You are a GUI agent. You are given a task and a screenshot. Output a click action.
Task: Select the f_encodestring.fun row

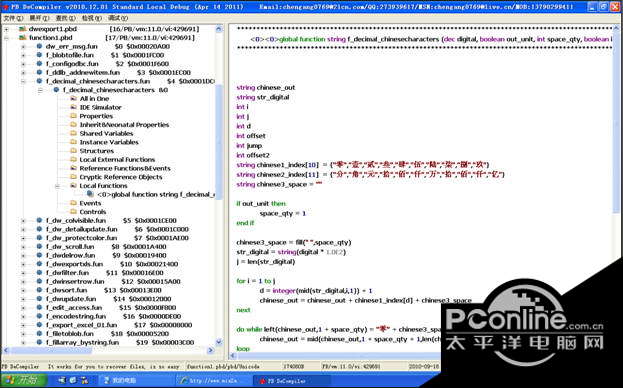coord(114,316)
